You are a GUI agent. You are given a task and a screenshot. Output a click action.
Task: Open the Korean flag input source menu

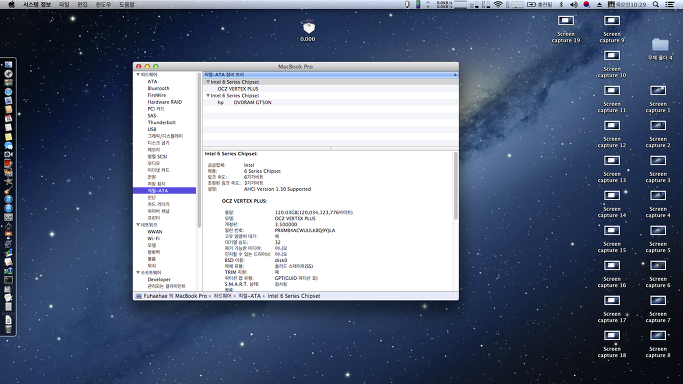[586, 4]
